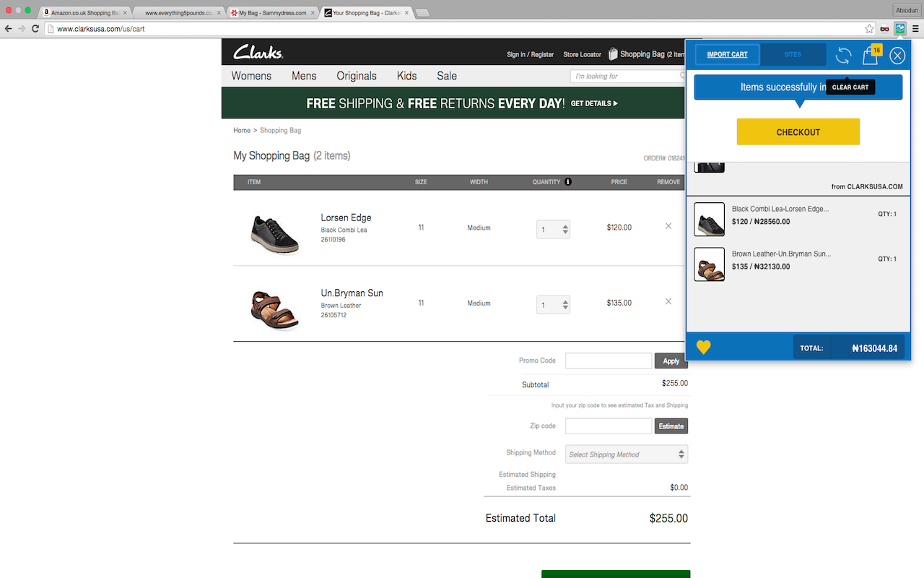Open the Originals menu
Viewport: 924px width, 578px height.
(357, 76)
